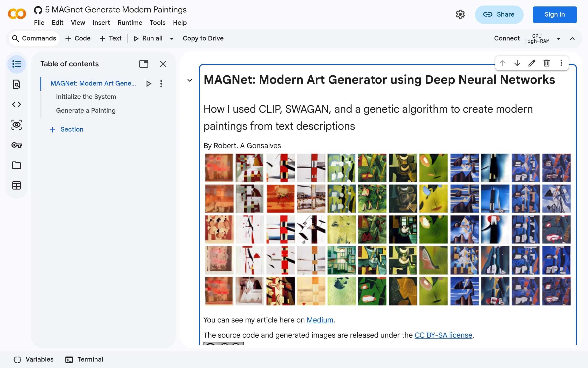Viewport: 588px width, 368px height.
Task: Open Find and replace sidebar icon
Action: [17, 84]
